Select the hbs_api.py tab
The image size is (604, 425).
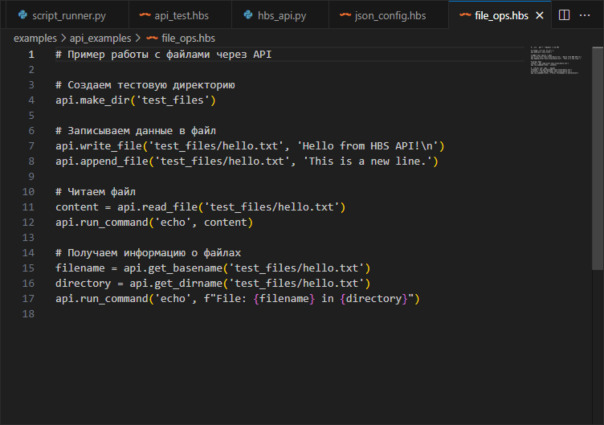(285, 16)
